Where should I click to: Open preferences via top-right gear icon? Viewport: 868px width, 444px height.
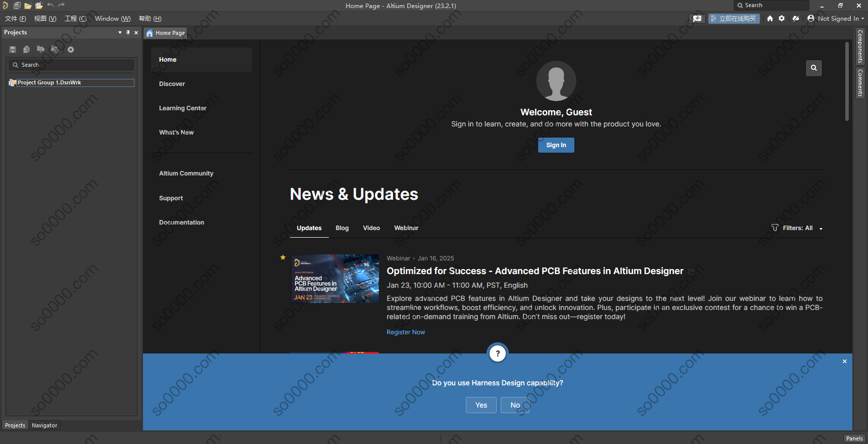(x=782, y=18)
